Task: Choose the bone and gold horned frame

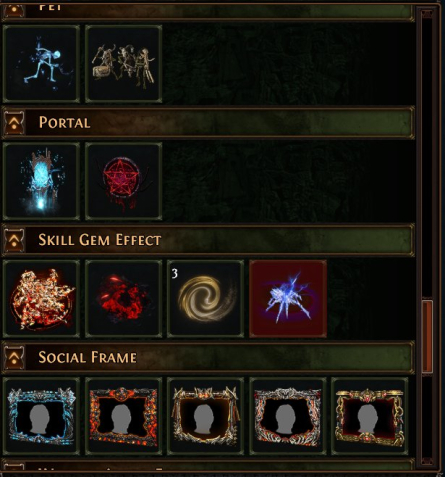Action: 205,416
